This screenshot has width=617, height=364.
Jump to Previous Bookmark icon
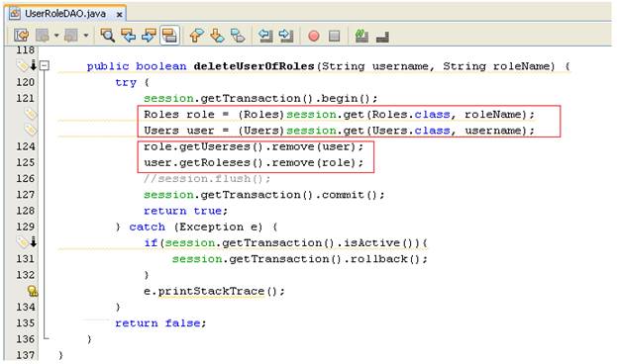196,36
